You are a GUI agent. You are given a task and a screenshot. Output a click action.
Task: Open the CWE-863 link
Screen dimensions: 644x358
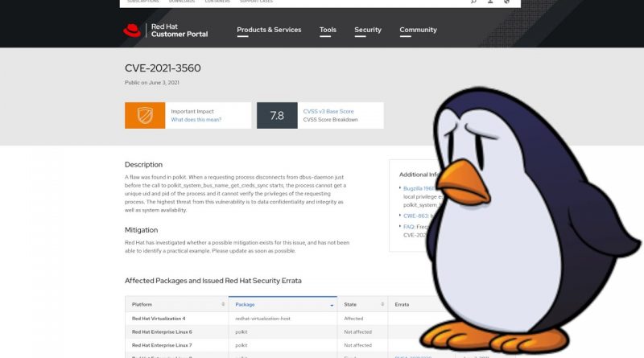415,216
